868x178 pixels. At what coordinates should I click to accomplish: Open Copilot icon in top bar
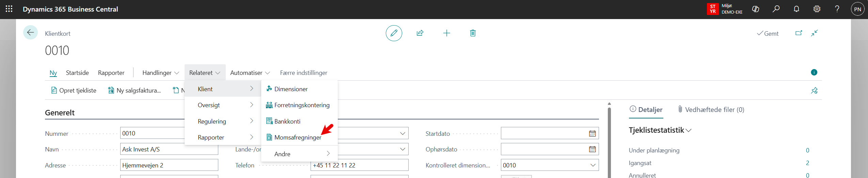click(x=756, y=9)
